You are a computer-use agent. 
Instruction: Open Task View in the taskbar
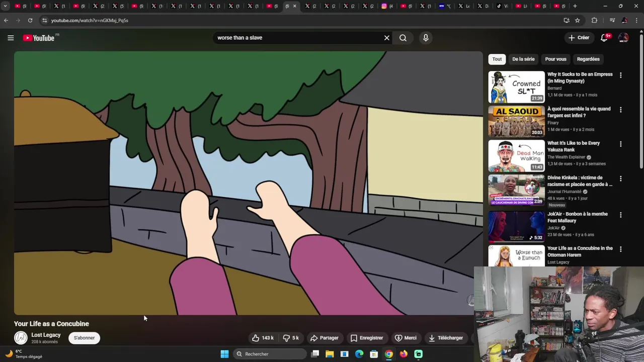point(315,354)
